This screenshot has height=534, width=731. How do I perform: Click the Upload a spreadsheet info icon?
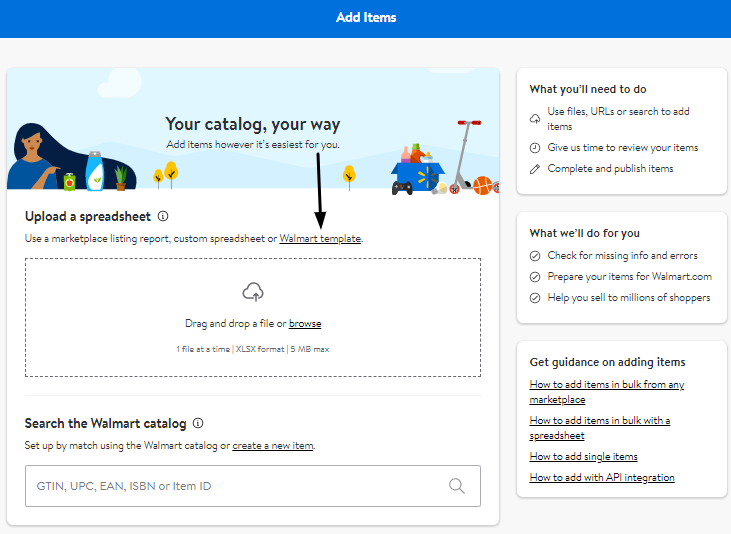163,216
